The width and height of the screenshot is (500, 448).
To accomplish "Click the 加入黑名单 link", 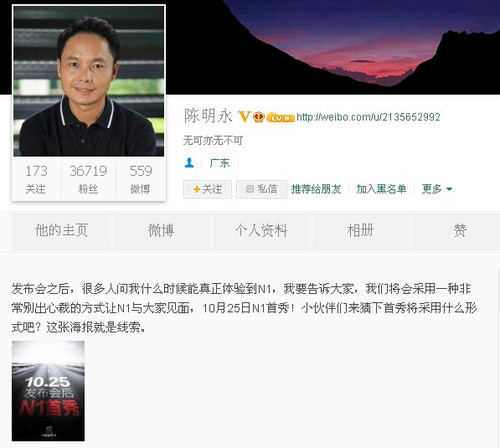I will pyautogui.click(x=381, y=189).
